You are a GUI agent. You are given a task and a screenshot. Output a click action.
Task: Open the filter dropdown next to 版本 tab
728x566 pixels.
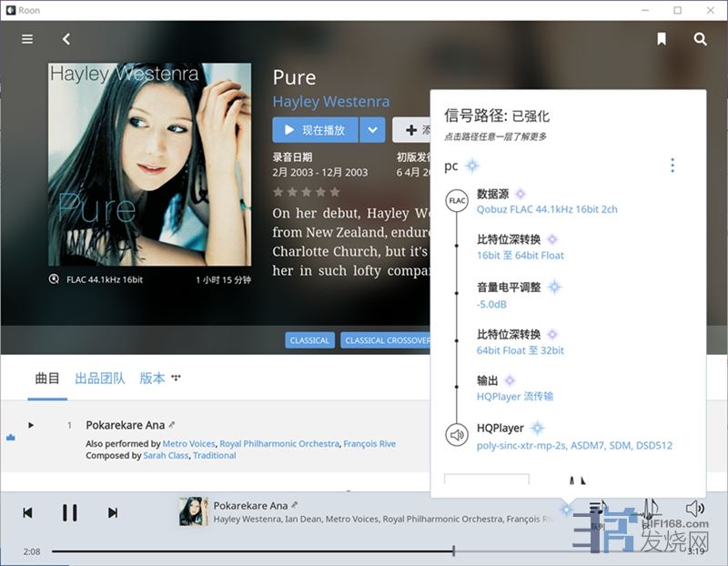pos(177,378)
